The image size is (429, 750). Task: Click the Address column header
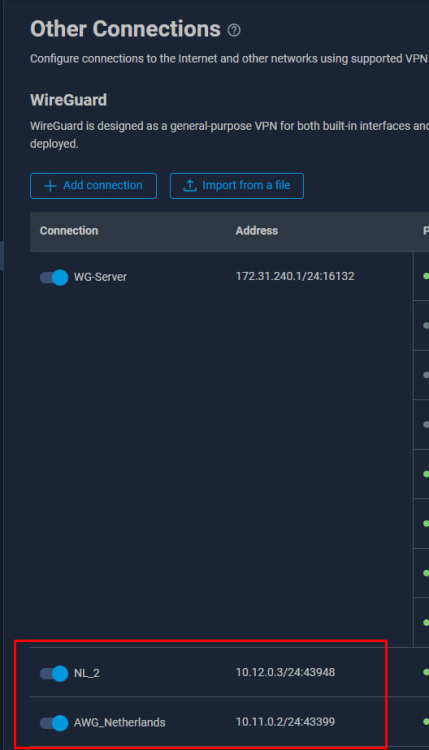[x=257, y=231]
